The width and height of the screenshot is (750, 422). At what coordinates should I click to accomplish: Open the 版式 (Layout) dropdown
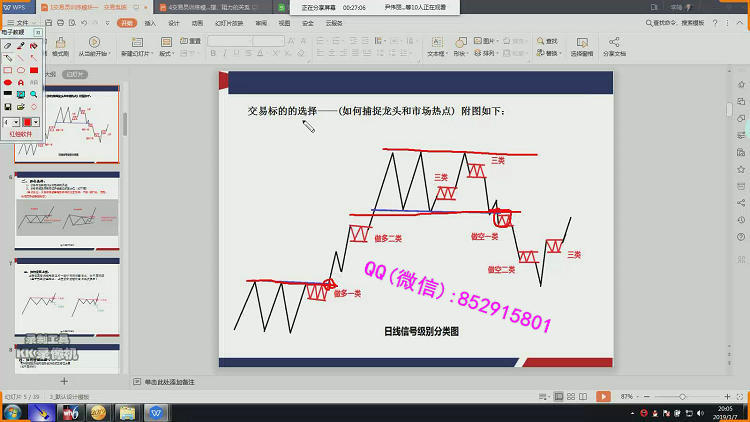[x=167, y=54]
